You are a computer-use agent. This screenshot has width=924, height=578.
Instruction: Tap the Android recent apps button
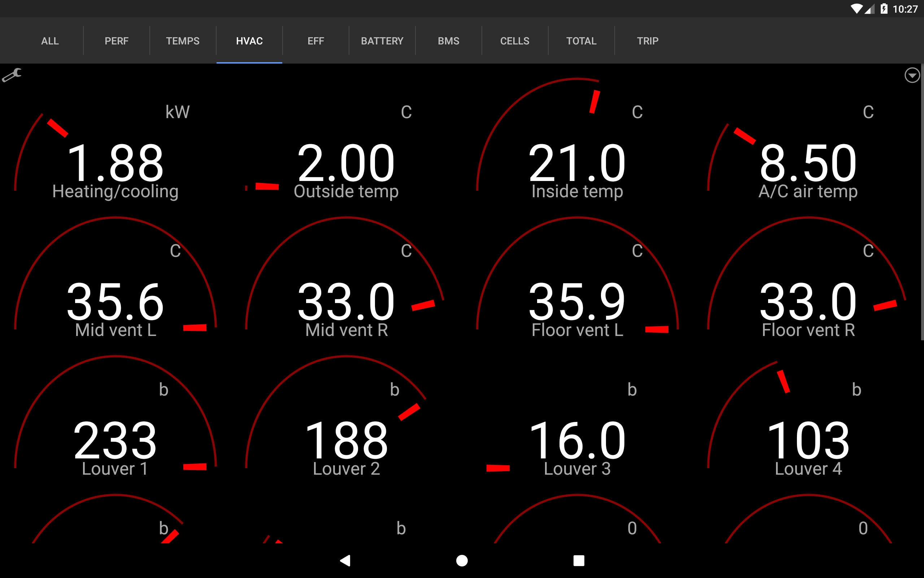click(x=579, y=560)
